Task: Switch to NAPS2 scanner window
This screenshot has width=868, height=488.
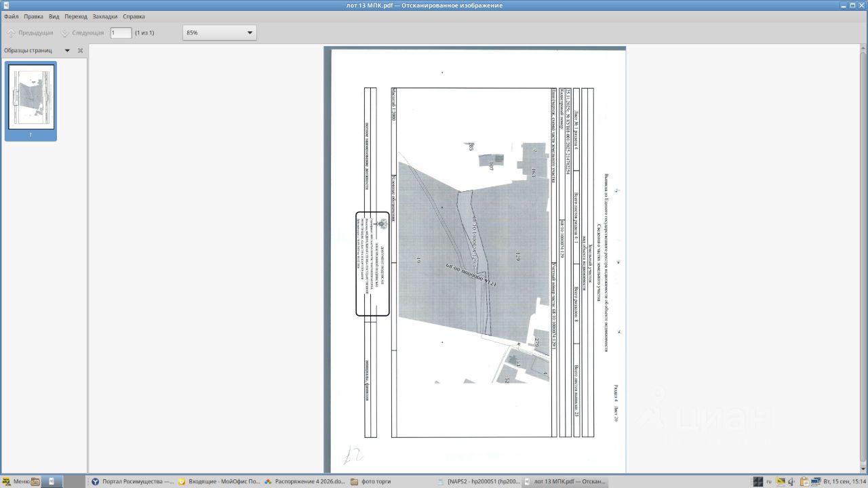Action: pos(478,482)
